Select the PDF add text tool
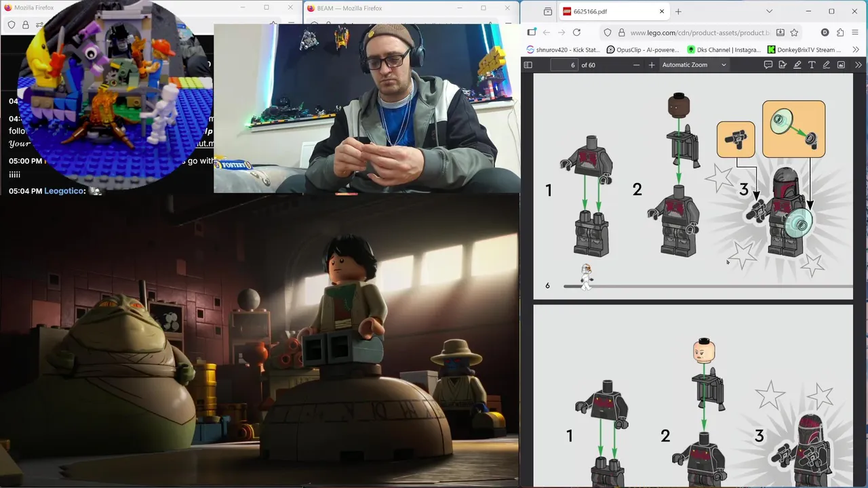The width and height of the screenshot is (868, 488). coord(812,65)
